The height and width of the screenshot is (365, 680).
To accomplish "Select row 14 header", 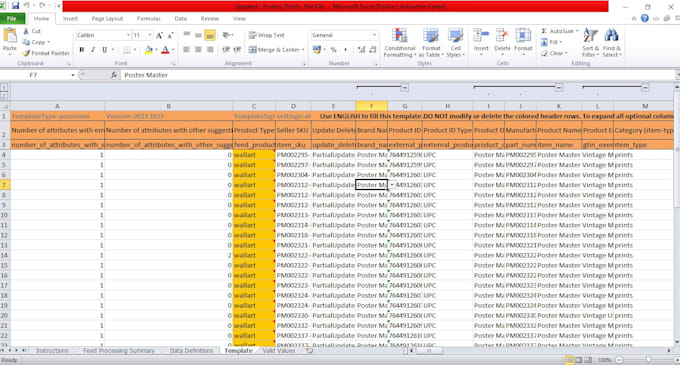I will point(4,255).
